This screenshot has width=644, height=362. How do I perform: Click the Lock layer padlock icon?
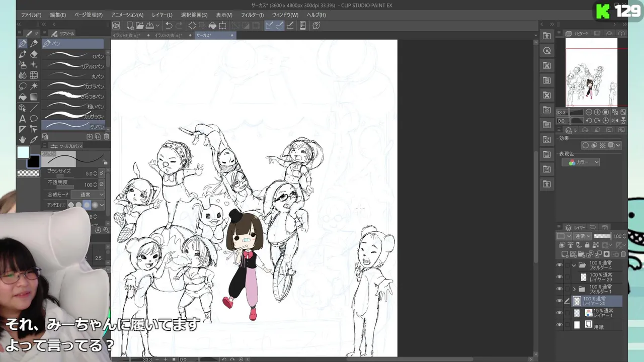[x=587, y=245]
